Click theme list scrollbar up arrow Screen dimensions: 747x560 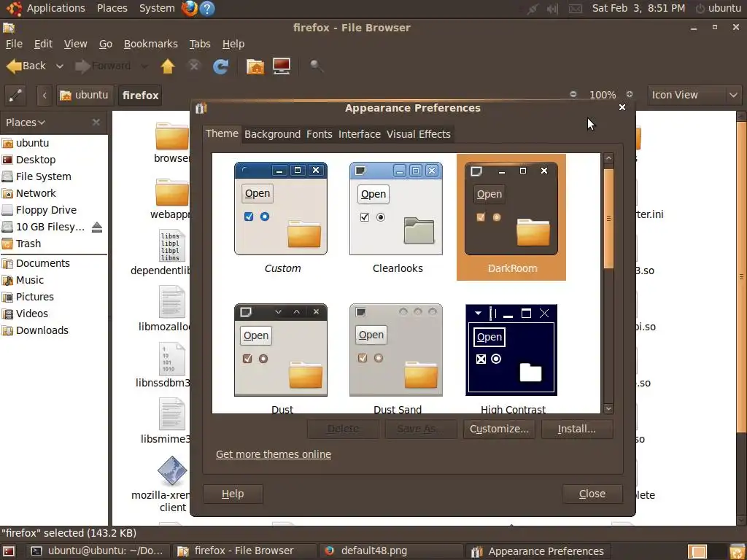click(608, 158)
